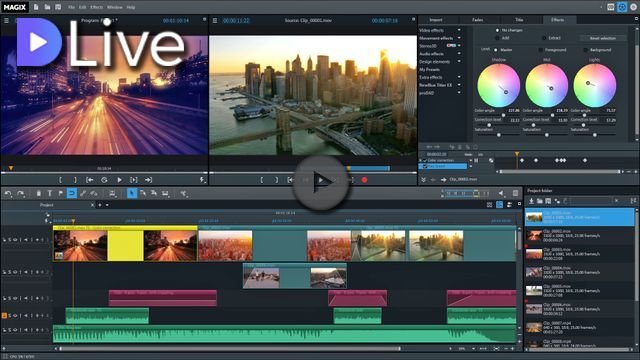Expand the Movement effects category

440,38
